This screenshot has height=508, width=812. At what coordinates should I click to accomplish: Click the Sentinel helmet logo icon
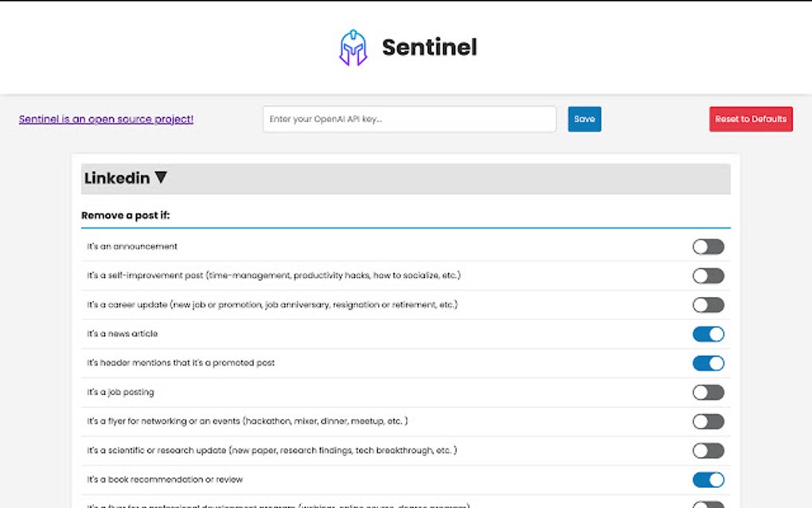tap(353, 46)
